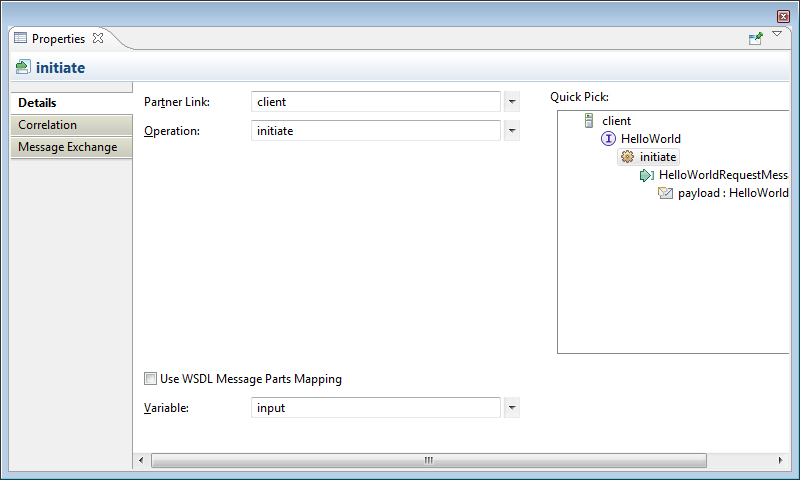Click the scroll left arrow button

[141, 460]
